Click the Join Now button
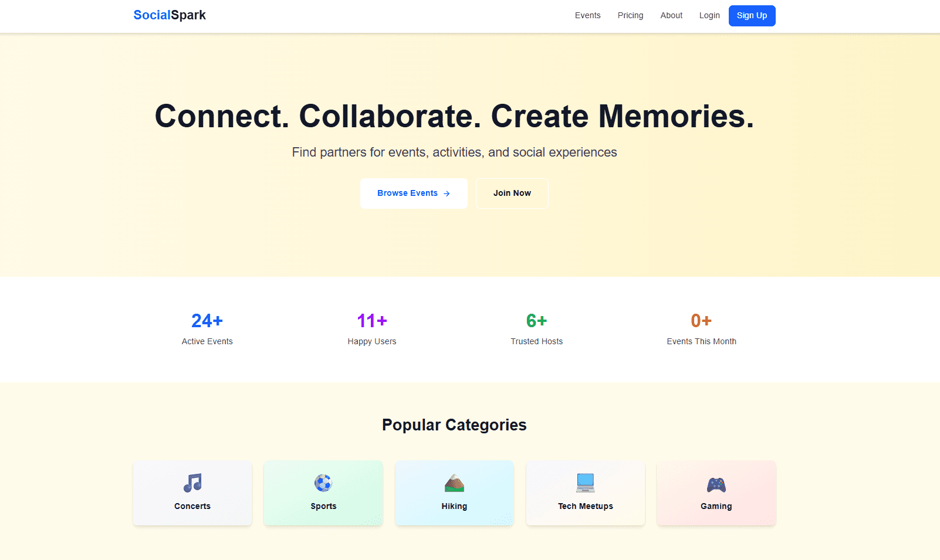The width and height of the screenshot is (940, 560). pos(512,193)
